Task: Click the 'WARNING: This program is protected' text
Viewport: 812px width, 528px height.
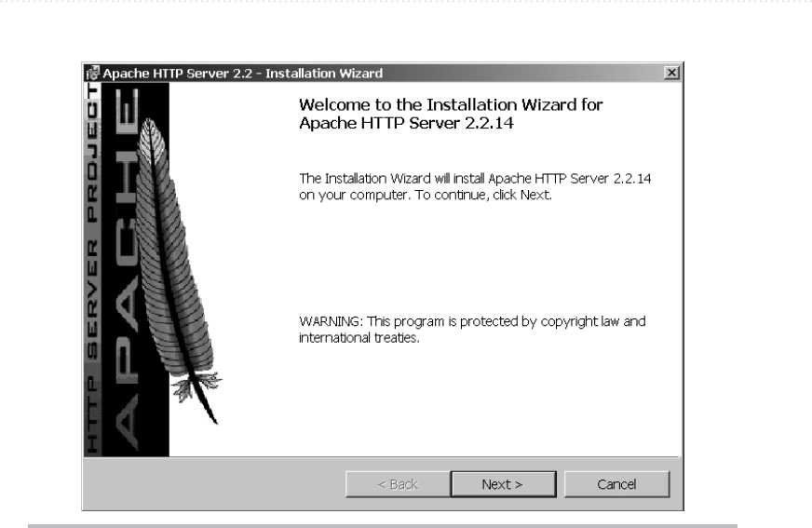Action: tap(472, 330)
